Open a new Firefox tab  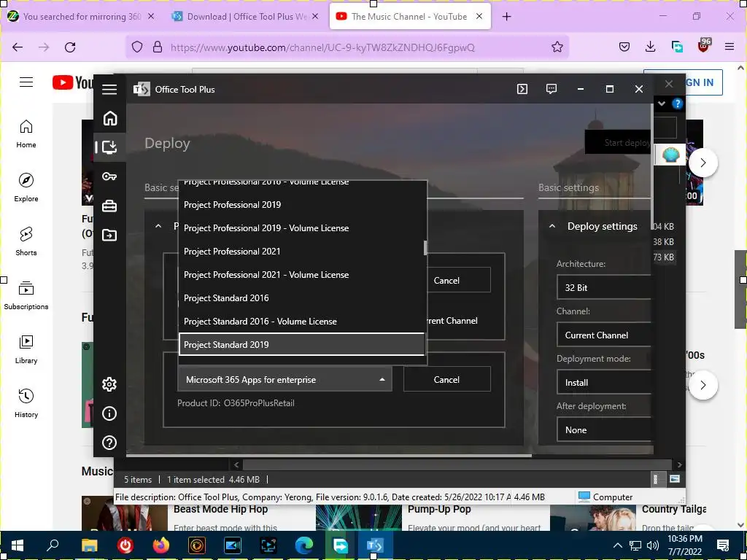coord(506,17)
